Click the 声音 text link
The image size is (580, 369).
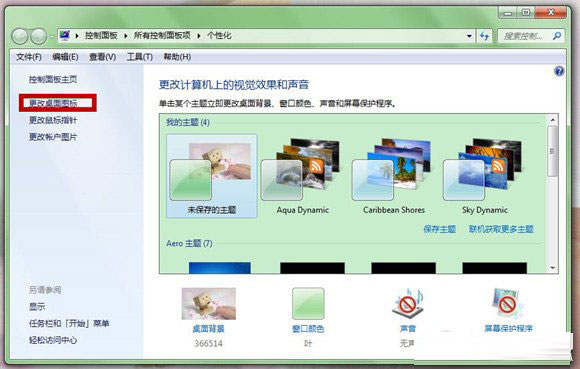tap(408, 329)
